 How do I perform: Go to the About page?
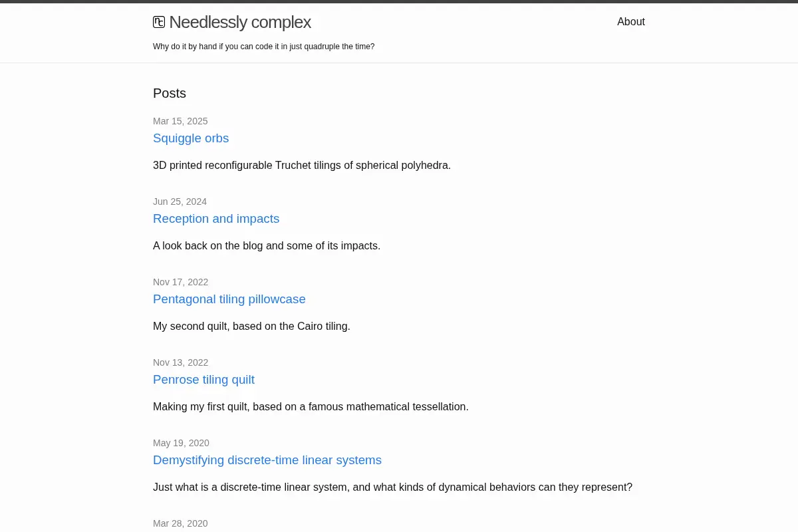click(631, 22)
